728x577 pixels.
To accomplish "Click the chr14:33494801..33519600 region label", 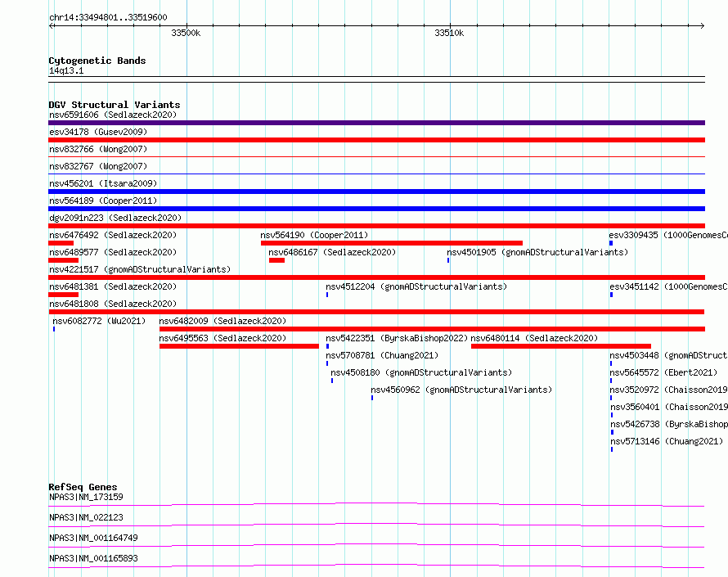I will pyautogui.click(x=108, y=17).
